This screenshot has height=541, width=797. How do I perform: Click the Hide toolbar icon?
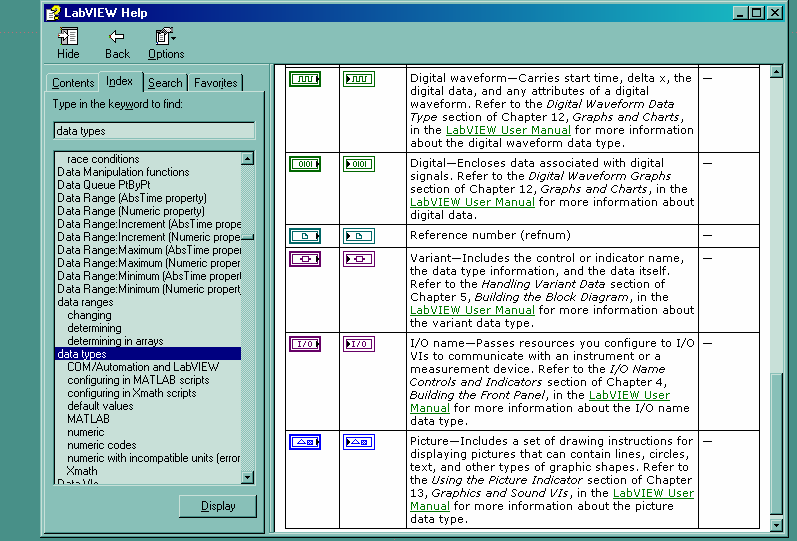click(x=68, y=37)
